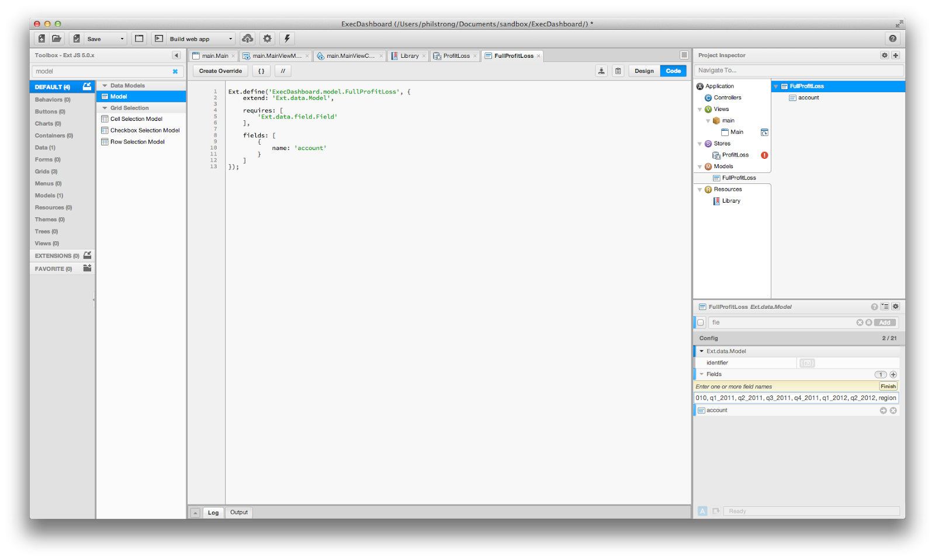Remove the account field with its X icon
The height and width of the screenshot is (560, 935).
[x=893, y=411]
